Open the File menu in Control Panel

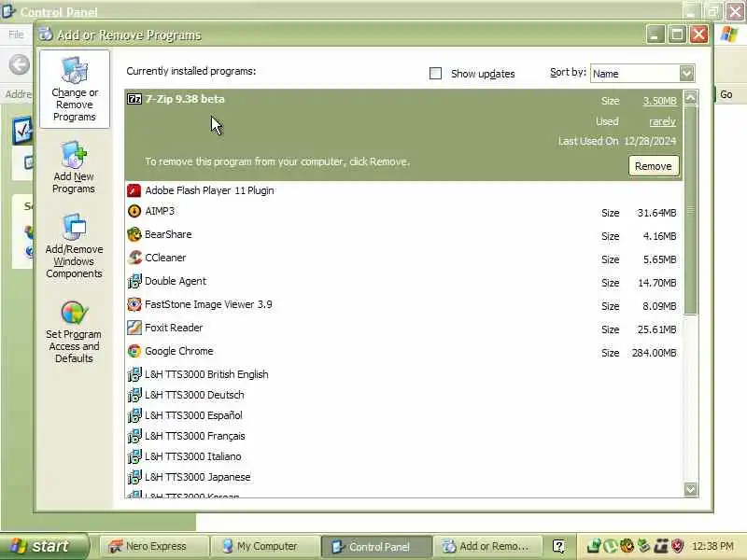point(16,35)
